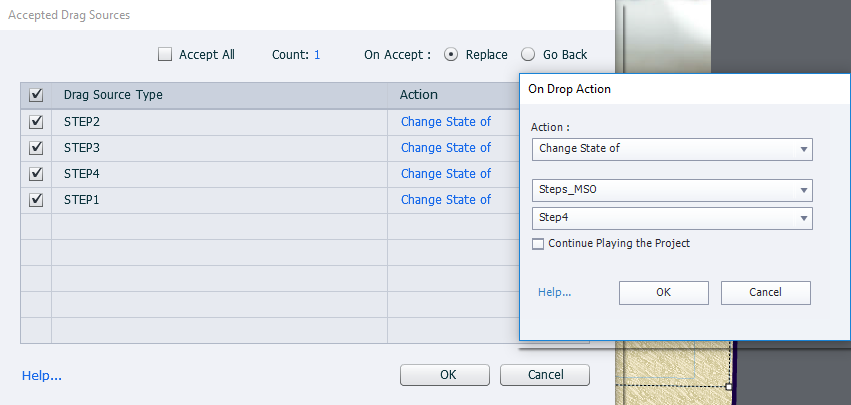Viewport: 851px width, 405px height.
Task: Uncheck the STEP2 drag source checkbox
Action: pyautogui.click(x=37, y=122)
